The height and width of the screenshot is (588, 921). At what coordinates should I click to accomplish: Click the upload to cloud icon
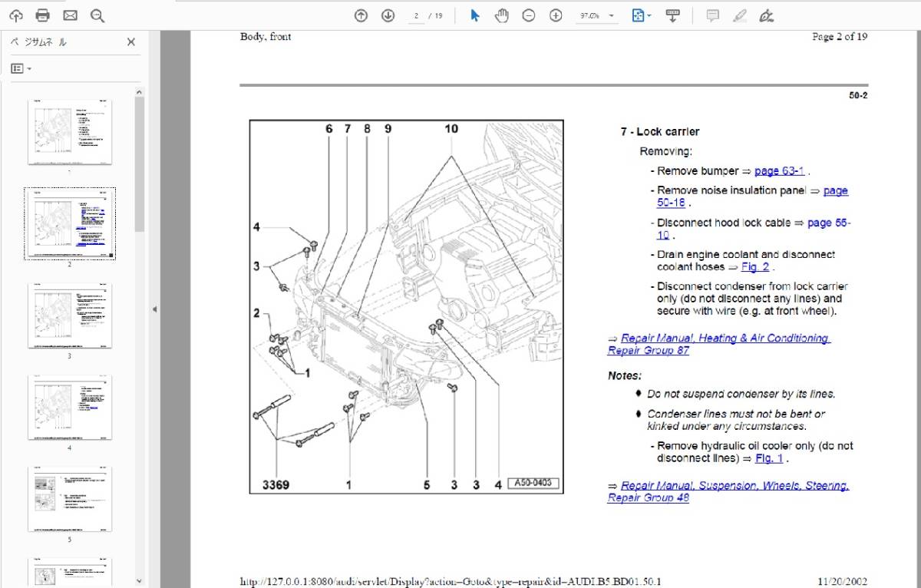(x=16, y=15)
